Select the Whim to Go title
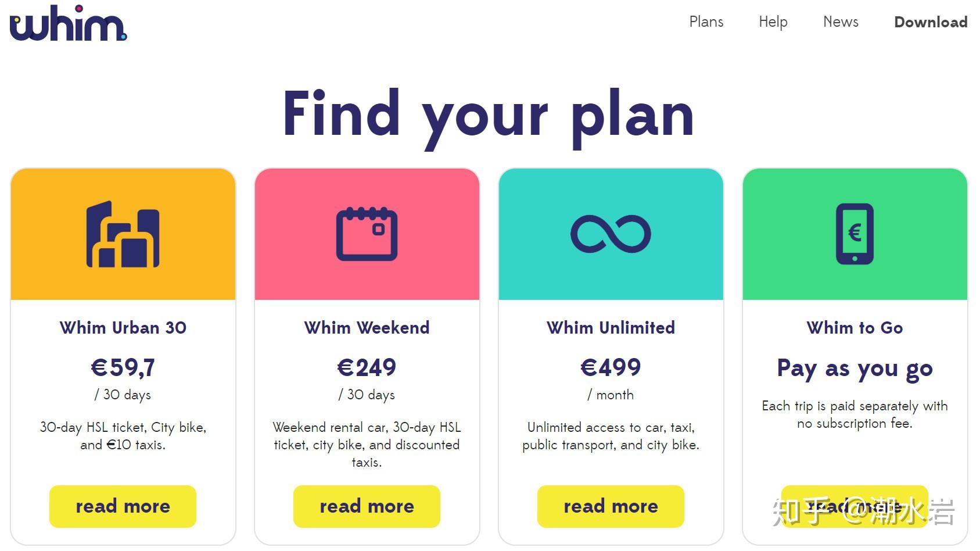Screen dimensions: 980x551 click(x=855, y=328)
